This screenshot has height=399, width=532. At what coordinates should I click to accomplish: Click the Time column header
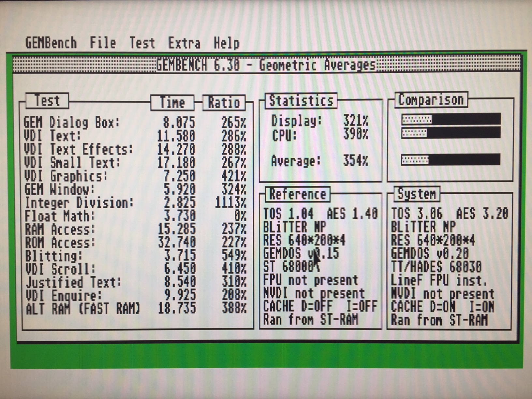click(172, 103)
